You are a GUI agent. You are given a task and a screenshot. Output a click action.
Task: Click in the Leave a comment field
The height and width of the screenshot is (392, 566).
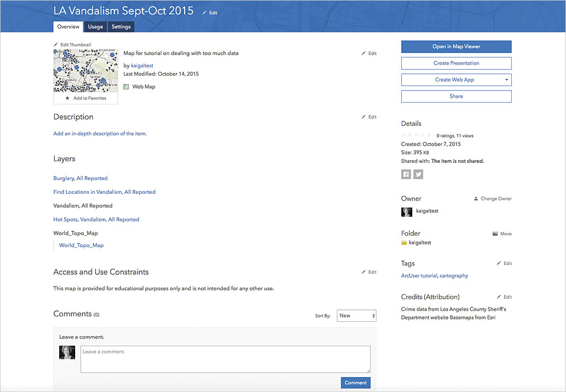point(225,359)
